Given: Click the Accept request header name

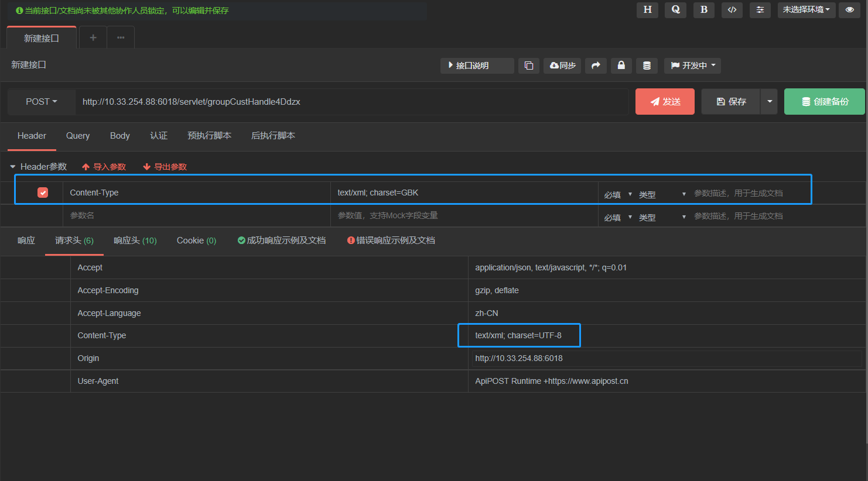Looking at the screenshot, I should (x=90, y=267).
